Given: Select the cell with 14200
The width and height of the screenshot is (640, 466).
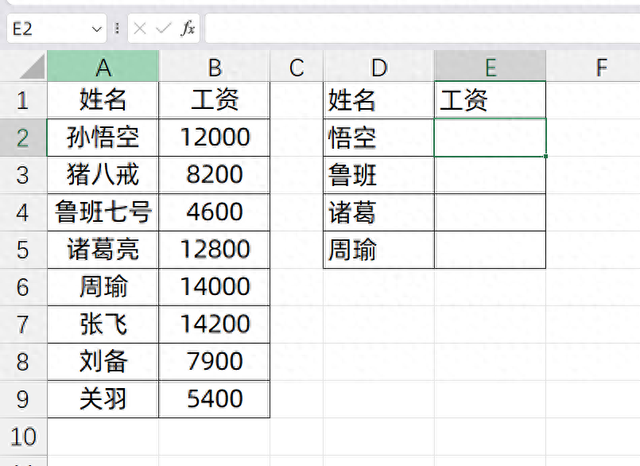Looking at the screenshot, I should click(x=214, y=325).
